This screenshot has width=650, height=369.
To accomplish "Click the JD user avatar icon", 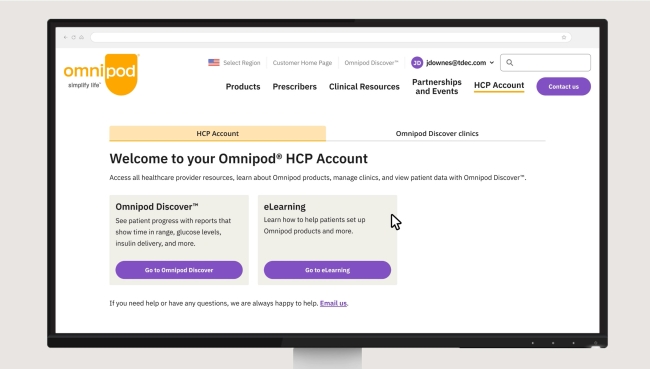I will (417, 63).
